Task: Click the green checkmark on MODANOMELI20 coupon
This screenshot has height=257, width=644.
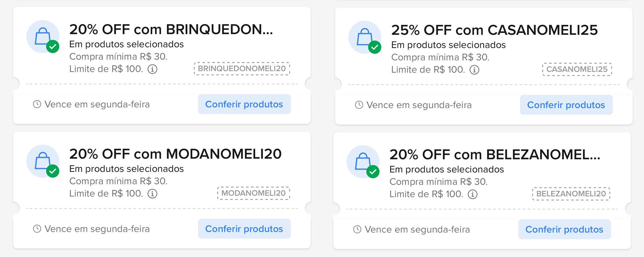Action: 52,171
